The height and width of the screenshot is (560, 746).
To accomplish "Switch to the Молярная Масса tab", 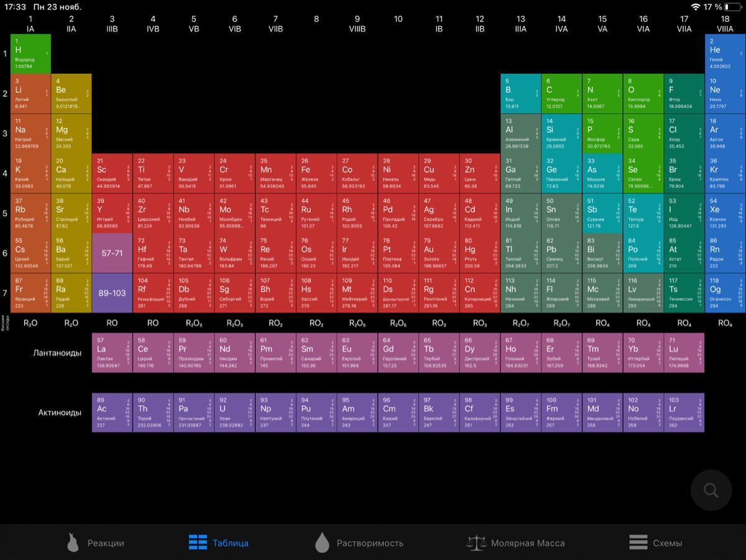I will coord(527,543).
